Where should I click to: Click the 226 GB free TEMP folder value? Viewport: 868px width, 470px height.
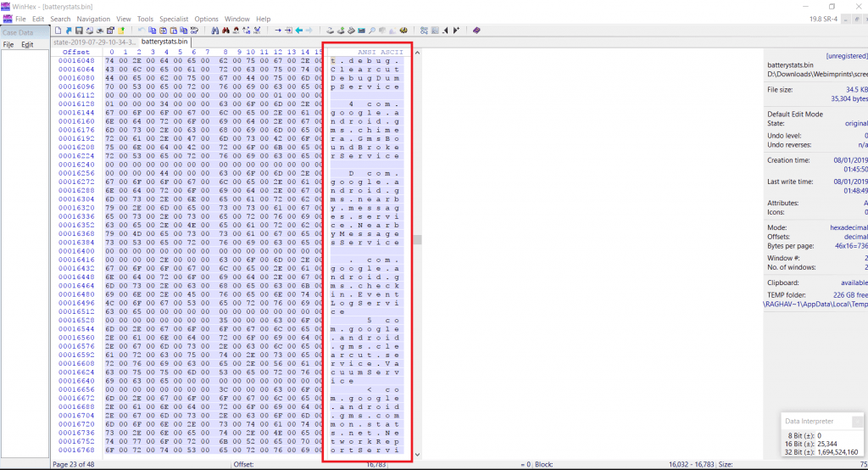click(850, 295)
